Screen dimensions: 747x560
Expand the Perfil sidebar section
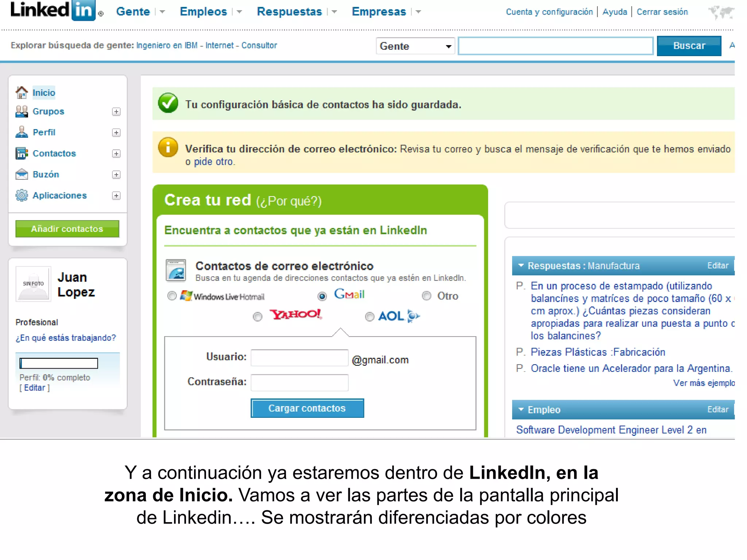(116, 132)
